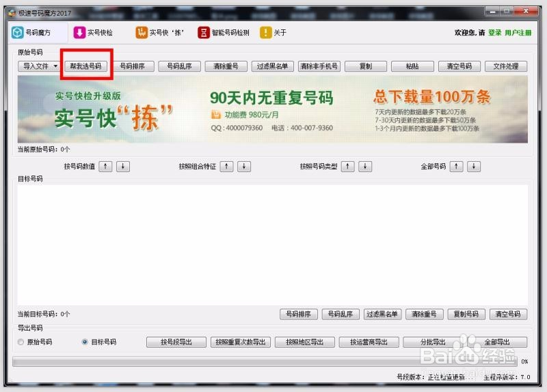Image resolution: width=547 pixels, height=392 pixels.
Task: Click 号码乱序 in the 原始号码 toolbar
Action: pyautogui.click(x=179, y=66)
